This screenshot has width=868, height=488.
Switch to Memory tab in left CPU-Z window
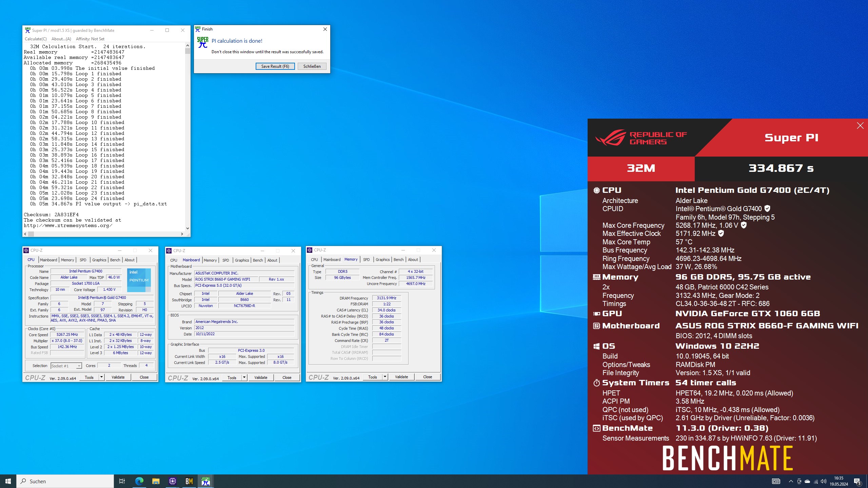[x=67, y=260]
